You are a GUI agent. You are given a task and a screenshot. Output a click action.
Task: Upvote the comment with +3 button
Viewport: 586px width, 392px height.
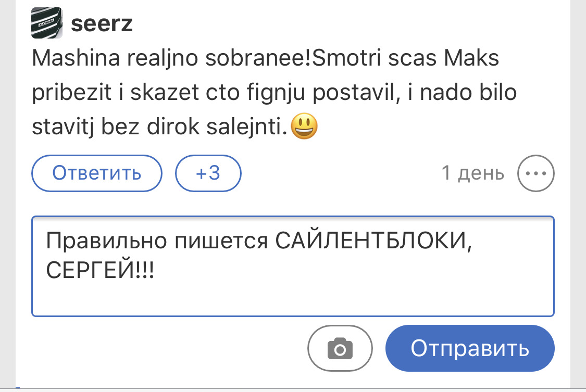pos(208,173)
